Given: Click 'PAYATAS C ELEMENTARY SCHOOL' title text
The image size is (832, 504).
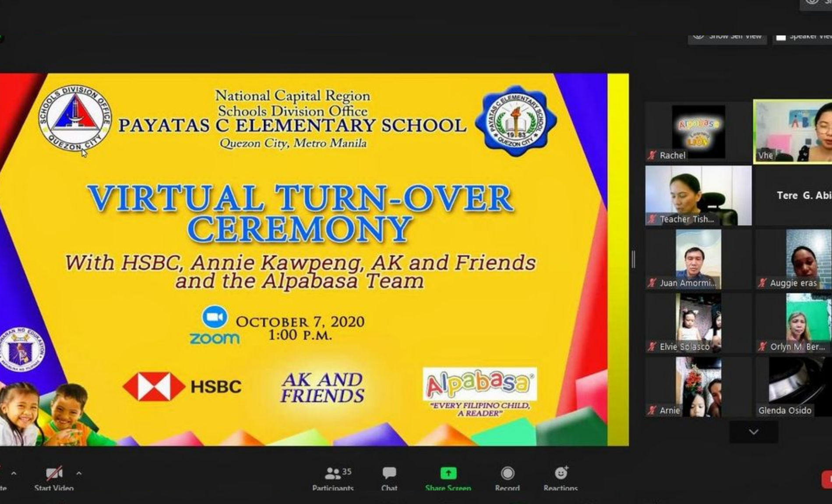Looking at the screenshot, I should pos(292,126).
